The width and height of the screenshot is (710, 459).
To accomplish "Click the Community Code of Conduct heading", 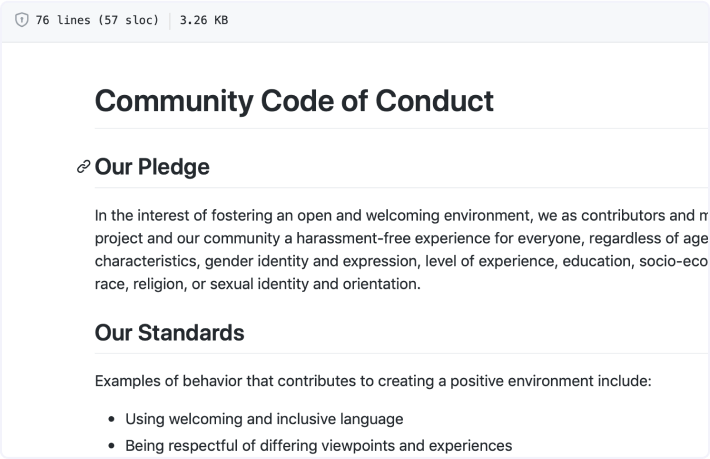I will click(x=294, y=101).
